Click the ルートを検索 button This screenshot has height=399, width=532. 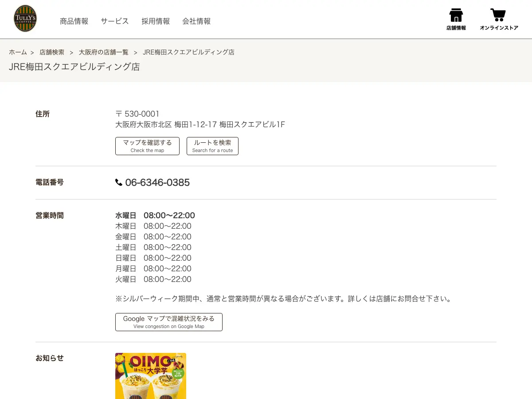coord(212,146)
